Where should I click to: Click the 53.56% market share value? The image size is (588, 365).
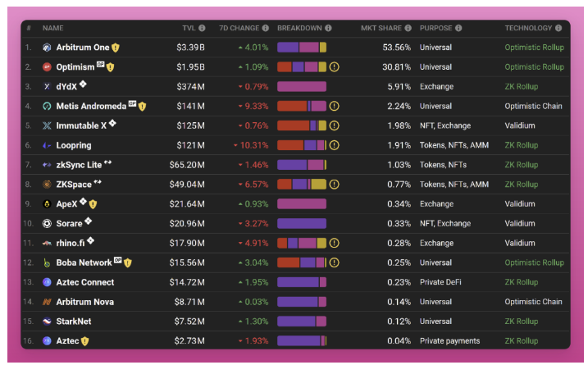point(396,48)
